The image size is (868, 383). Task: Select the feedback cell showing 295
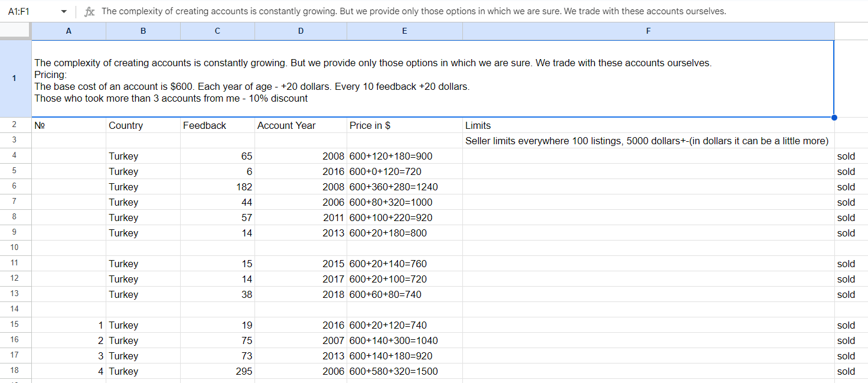point(217,371)
